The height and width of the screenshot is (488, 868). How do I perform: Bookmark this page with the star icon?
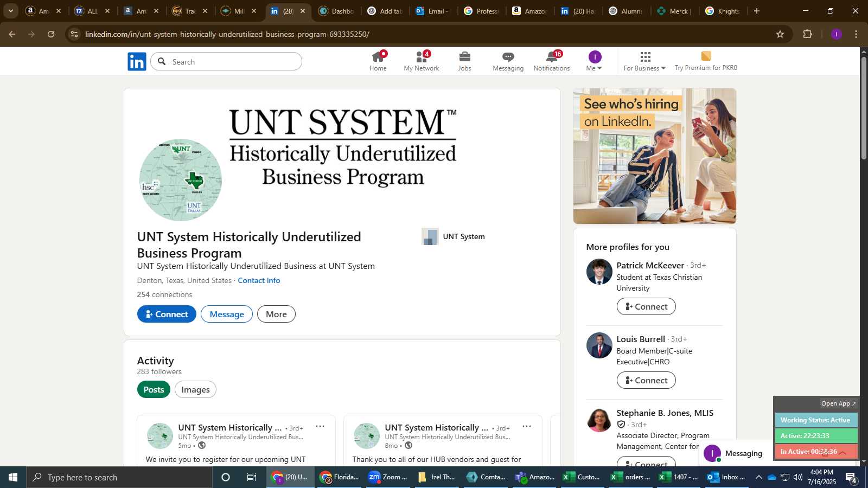pyautogui.click(x=780, y=34)
